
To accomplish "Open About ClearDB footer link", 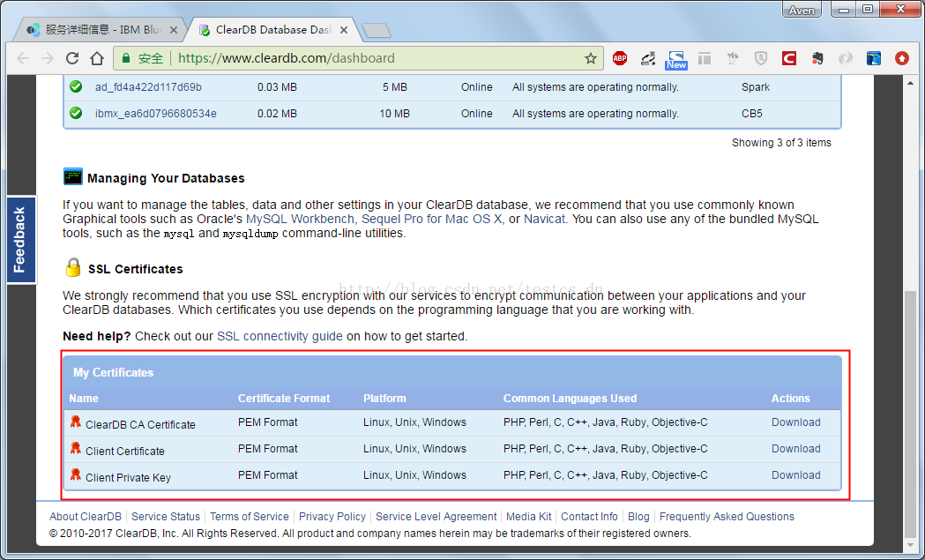I will (x=86, y=516).
